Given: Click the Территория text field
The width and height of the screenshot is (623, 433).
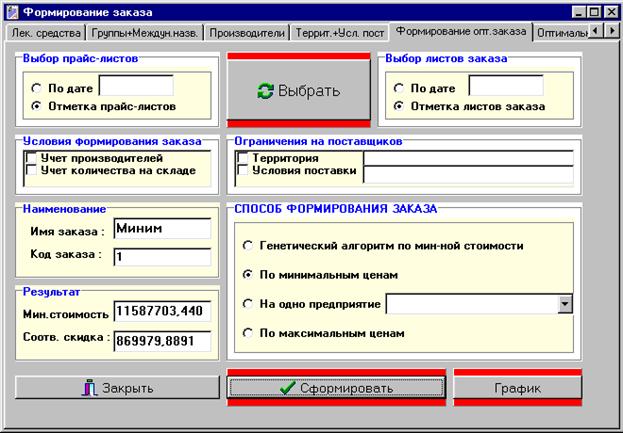Looking at the screenshot, I should (x=468, y=158).
